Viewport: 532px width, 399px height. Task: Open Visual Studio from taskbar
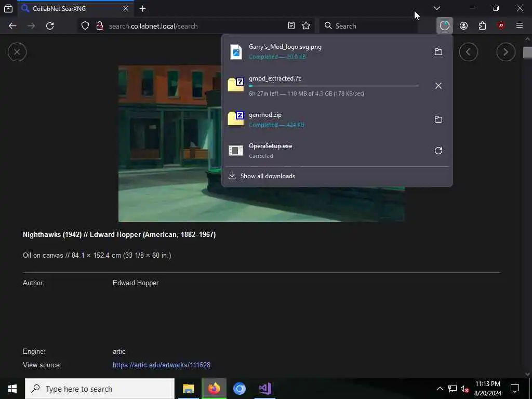[264, 389]
